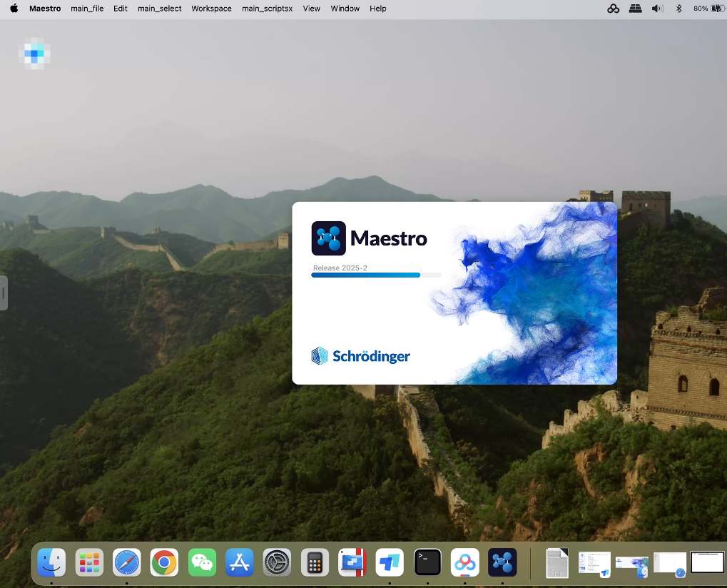The image size is (727, 588).
Task: Open the Window menu
Action: coord(345,9)
